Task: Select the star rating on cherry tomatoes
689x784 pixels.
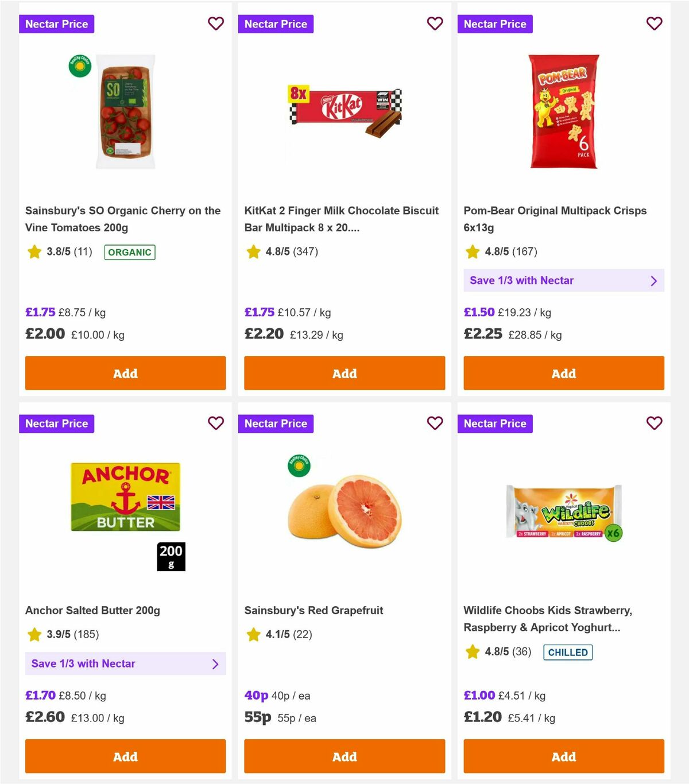Action: 34,251
